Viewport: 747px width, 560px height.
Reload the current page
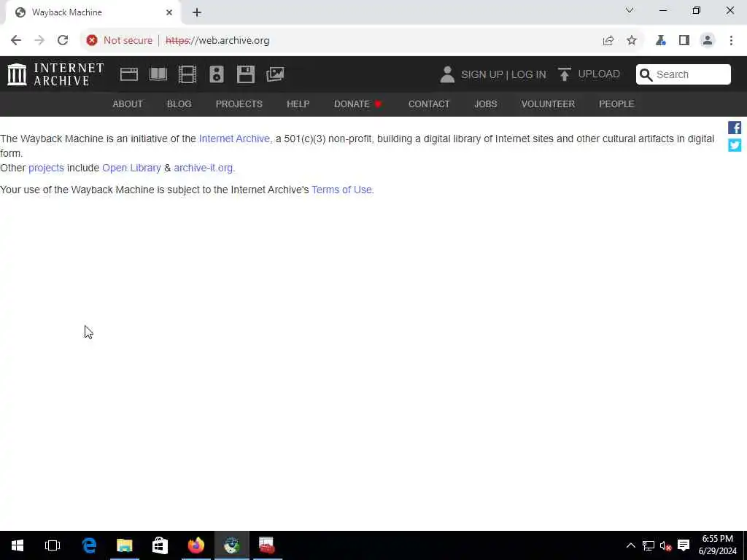63,41
